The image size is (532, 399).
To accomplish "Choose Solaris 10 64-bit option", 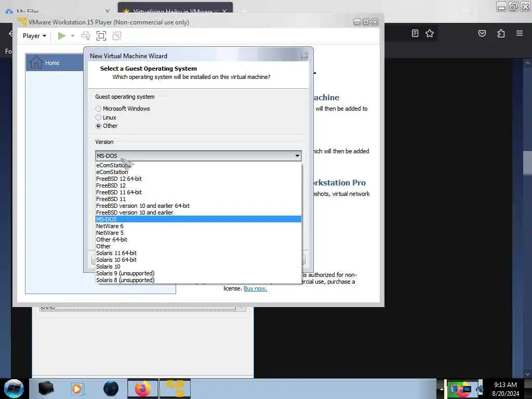I will pyautogui.click(x=198, y=260).
